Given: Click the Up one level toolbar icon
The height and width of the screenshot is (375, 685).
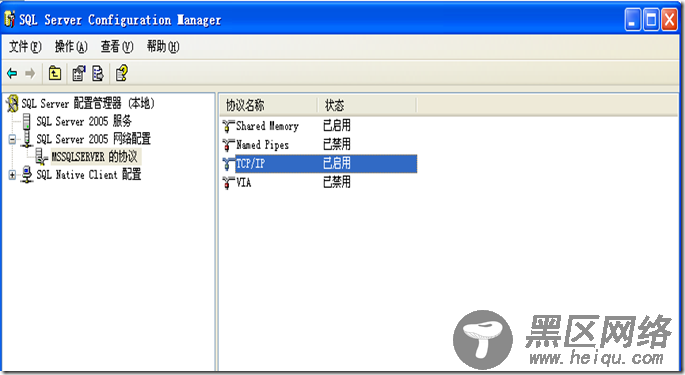Looking at the screenshot, I should (55, 73).
